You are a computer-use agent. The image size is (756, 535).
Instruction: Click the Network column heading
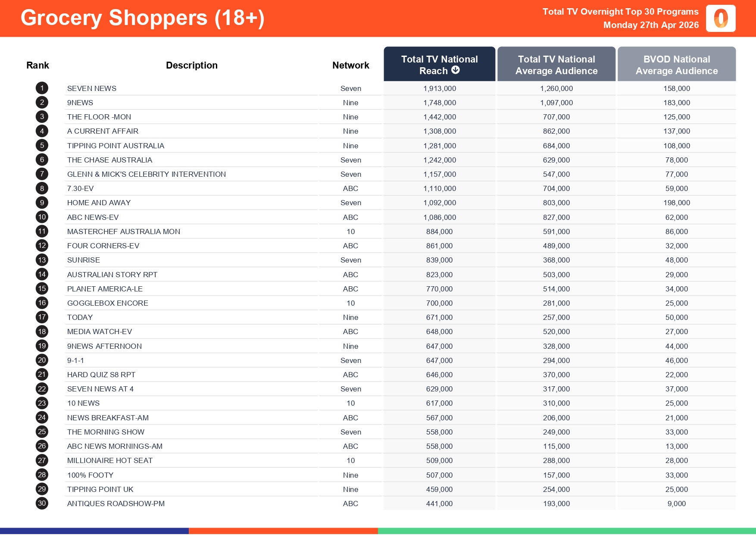coord(350,66)
